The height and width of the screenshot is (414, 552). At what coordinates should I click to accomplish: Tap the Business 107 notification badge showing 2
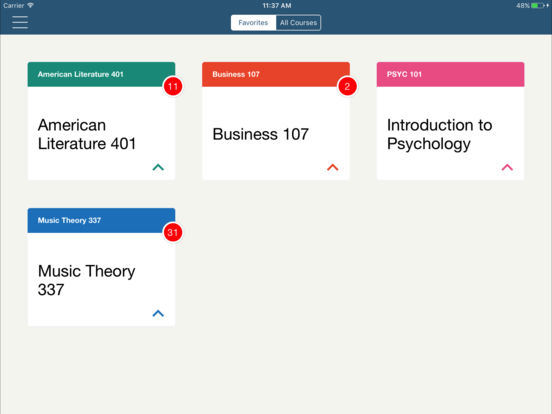point(347,86)
